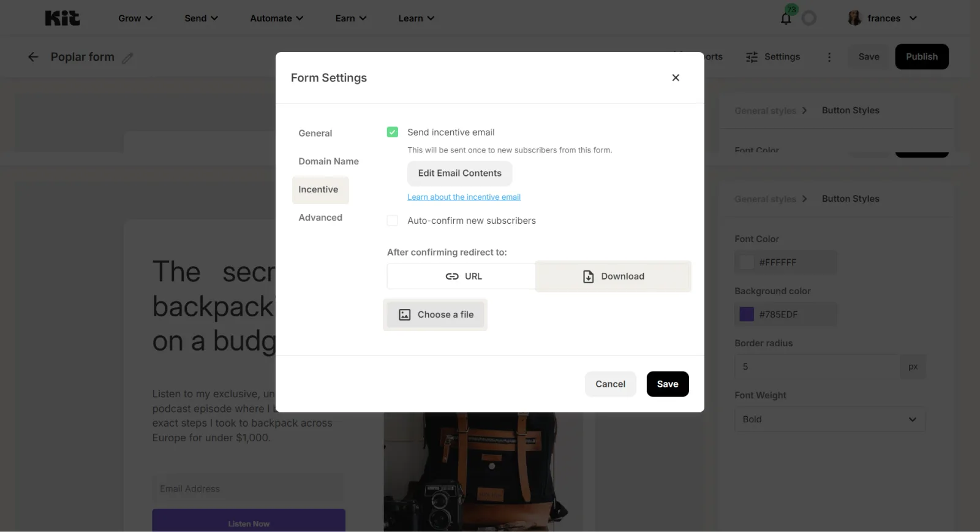Viewport: 980px width, 532px height.
Task: Click the Background color swatch
Action: tap(747, 314)
